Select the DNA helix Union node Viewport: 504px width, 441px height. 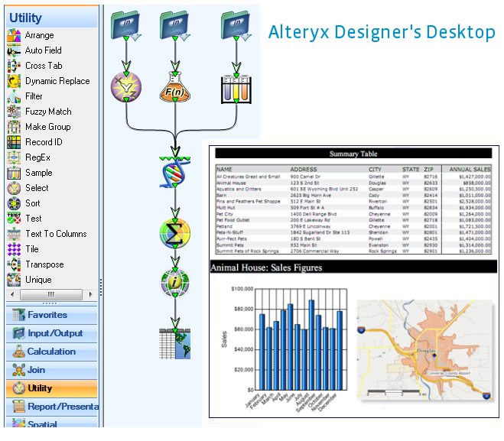tap(175, 173)
